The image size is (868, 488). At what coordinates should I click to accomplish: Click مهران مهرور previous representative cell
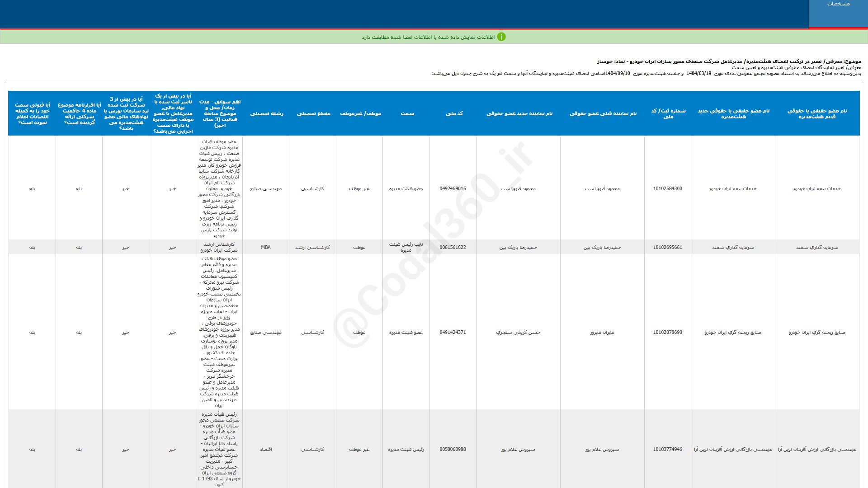(602, 332)
